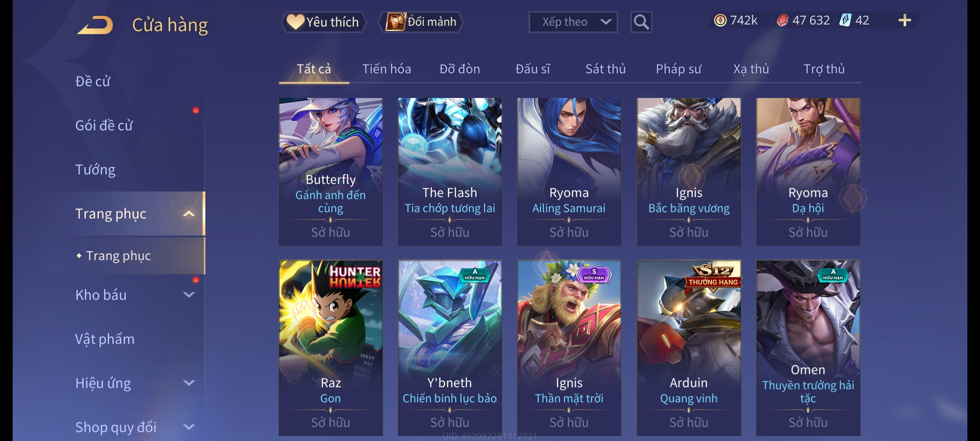This screenshot has width=980, height=441.
Task: Tap the chest icon in Đổi mảnh
Action: [395, 22]
